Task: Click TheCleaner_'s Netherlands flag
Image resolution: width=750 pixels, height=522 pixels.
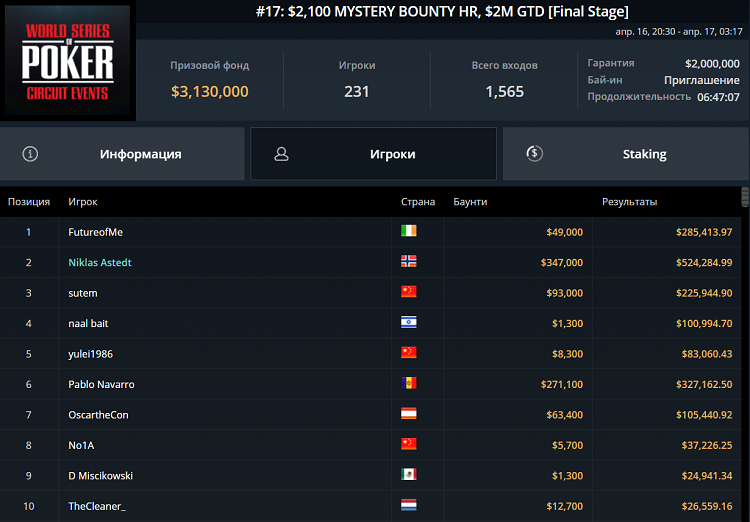Action: tap(408, 506)
